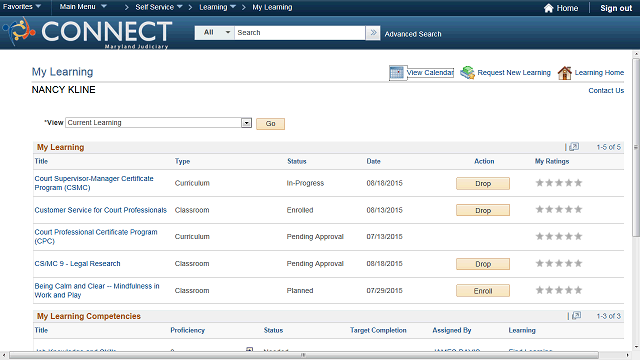Open the Main Menu dropdown
The height and width of the screenshot is (360, 640).
click(83, 7)
